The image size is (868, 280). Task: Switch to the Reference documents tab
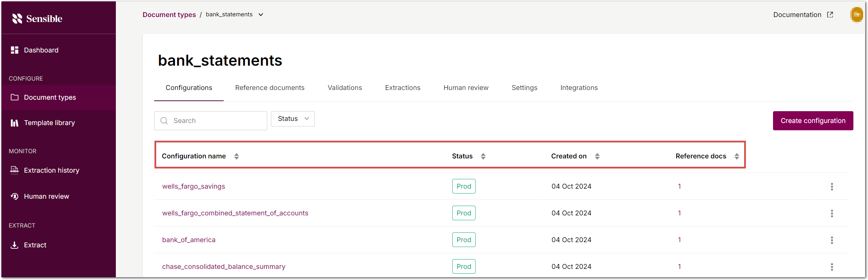pyautogui.click(x=270, y=88)
